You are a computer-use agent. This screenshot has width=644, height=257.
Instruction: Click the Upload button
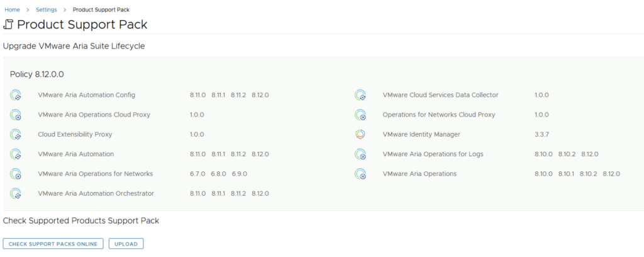point(126,244)
